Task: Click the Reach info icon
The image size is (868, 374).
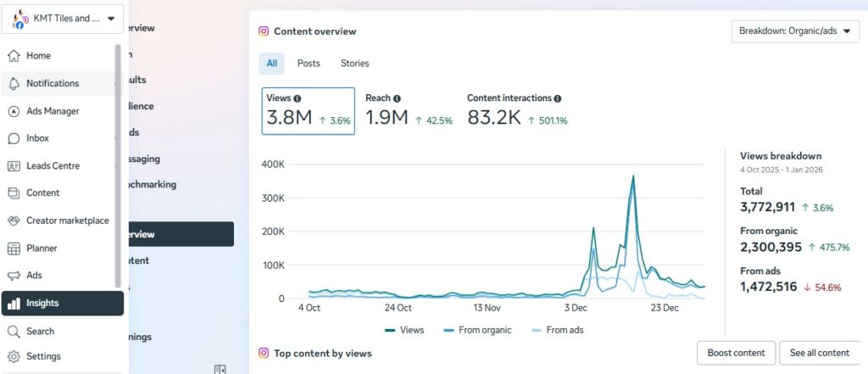Action: (x=397, y=98)
